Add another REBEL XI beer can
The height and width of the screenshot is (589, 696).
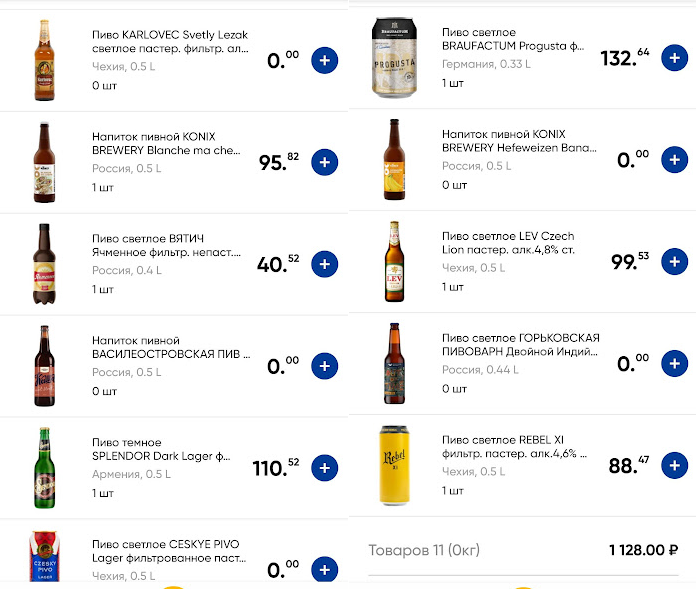coord(675,465)
